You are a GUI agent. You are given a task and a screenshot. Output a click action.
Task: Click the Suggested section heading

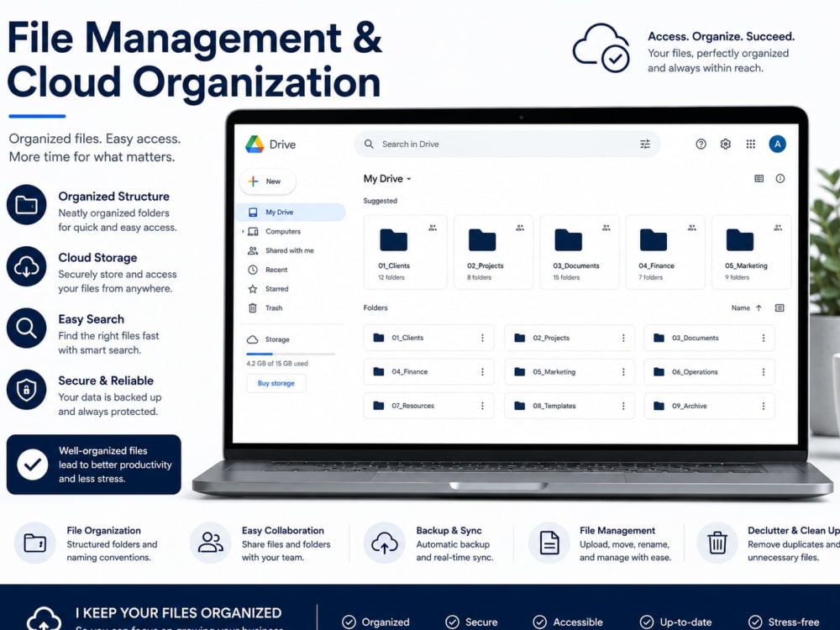pos(381,201)
